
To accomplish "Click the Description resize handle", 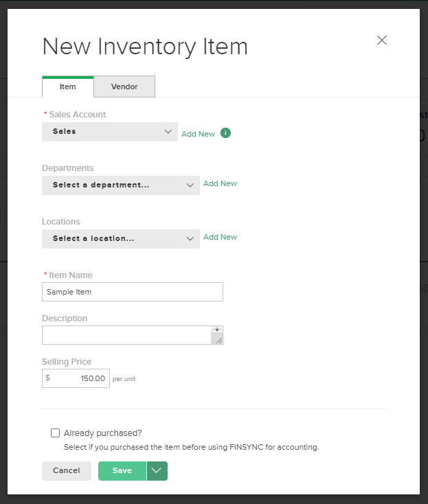I will tap(218, 340).
